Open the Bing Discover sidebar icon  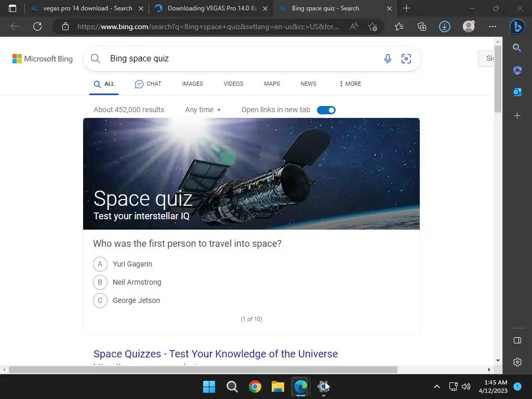517,26
